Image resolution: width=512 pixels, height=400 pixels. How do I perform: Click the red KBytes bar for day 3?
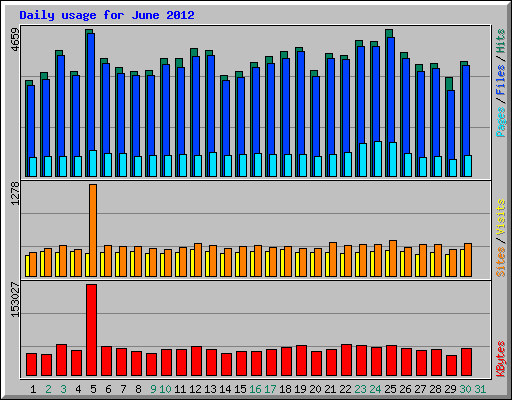click(62, 360)
